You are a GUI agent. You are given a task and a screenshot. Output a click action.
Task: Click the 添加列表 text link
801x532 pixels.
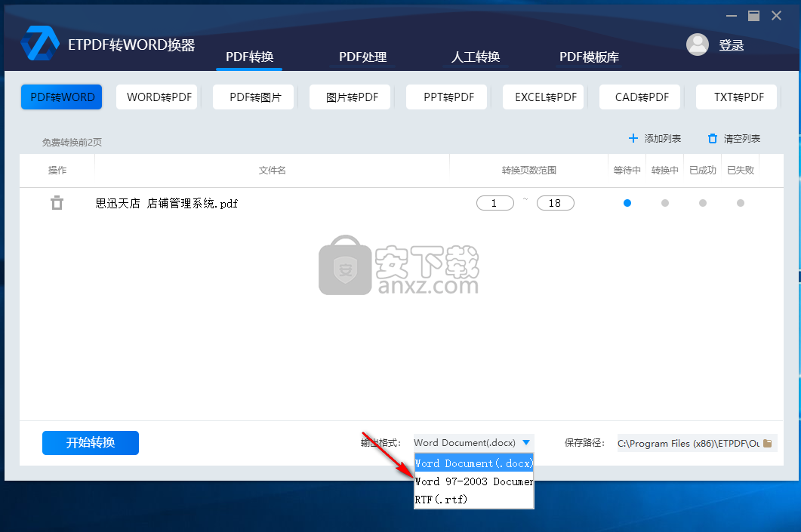click(x=663, y=138)
